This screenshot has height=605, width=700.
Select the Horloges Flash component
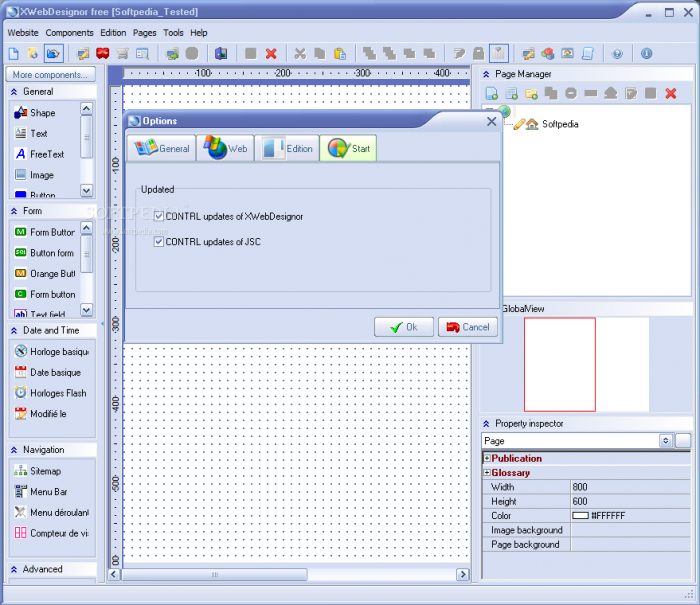[x=58, y=393]
